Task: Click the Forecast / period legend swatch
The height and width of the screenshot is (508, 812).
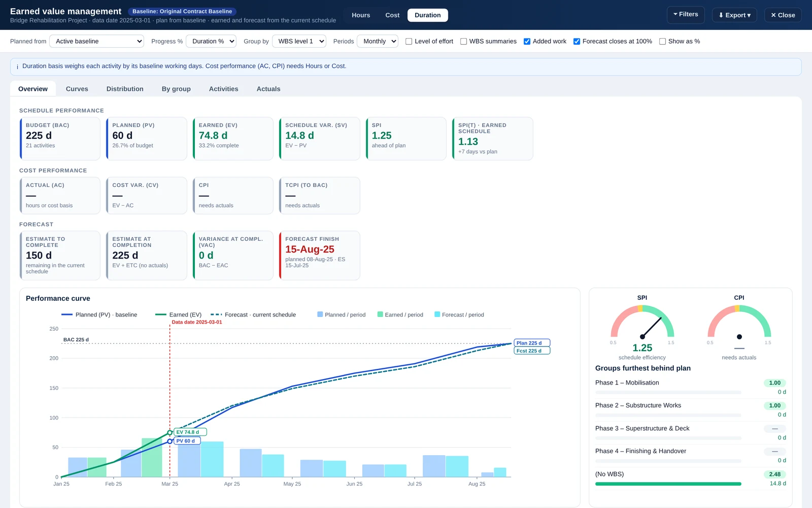Action: click(x=437, y=314)
